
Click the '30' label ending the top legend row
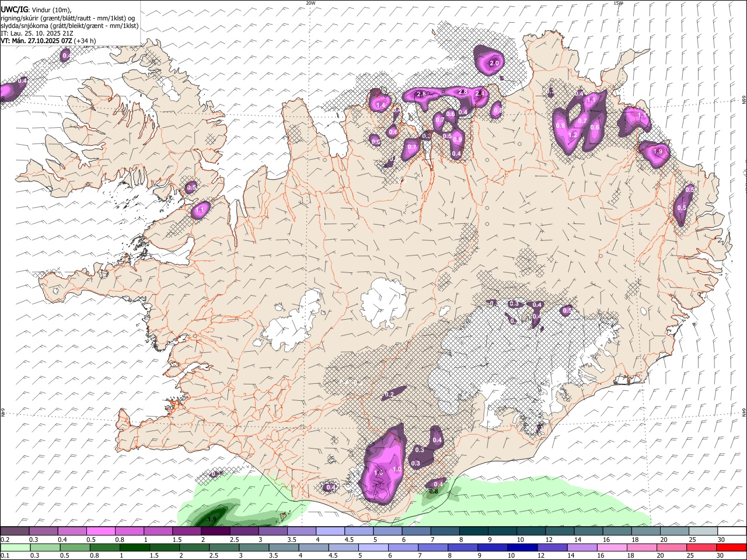pyautogui.click(x=721, y=540)
